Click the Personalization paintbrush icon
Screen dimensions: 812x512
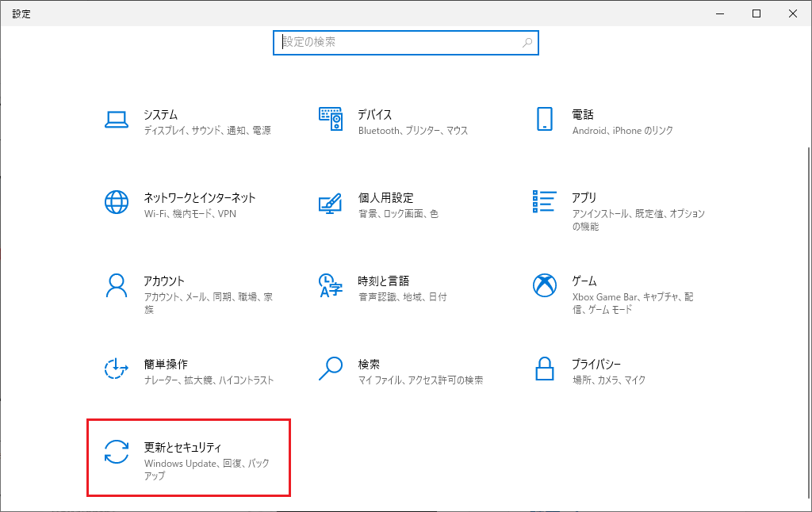pos(330,202)
